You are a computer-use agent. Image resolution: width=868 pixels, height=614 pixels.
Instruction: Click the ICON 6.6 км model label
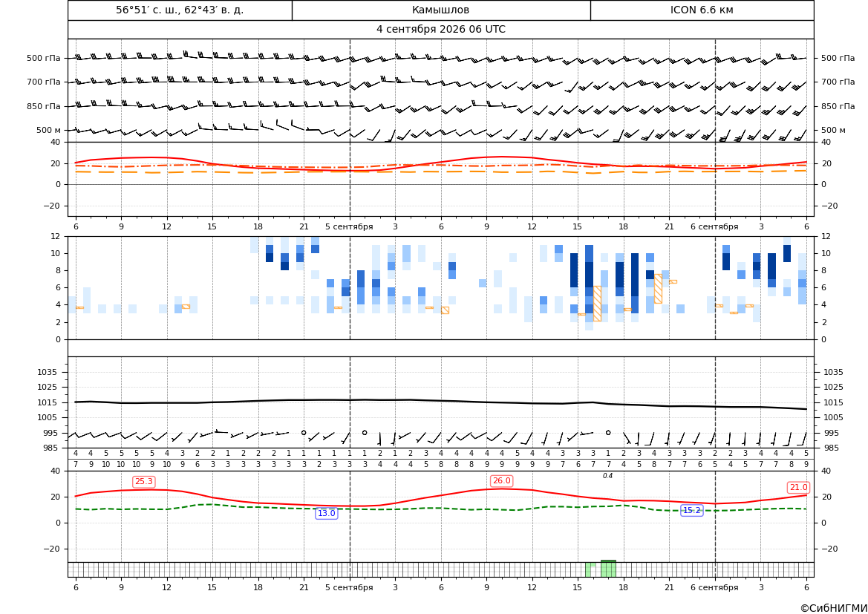pos(702,10)
